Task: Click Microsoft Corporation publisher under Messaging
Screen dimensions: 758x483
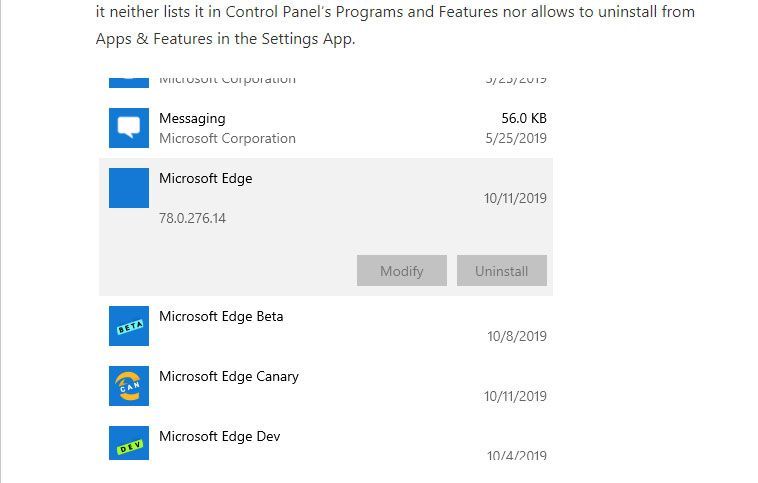Action: click(227, 138)
